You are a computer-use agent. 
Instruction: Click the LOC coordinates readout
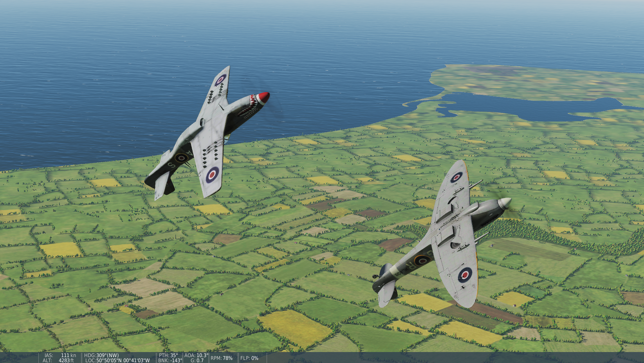click(x=117, y=360)
